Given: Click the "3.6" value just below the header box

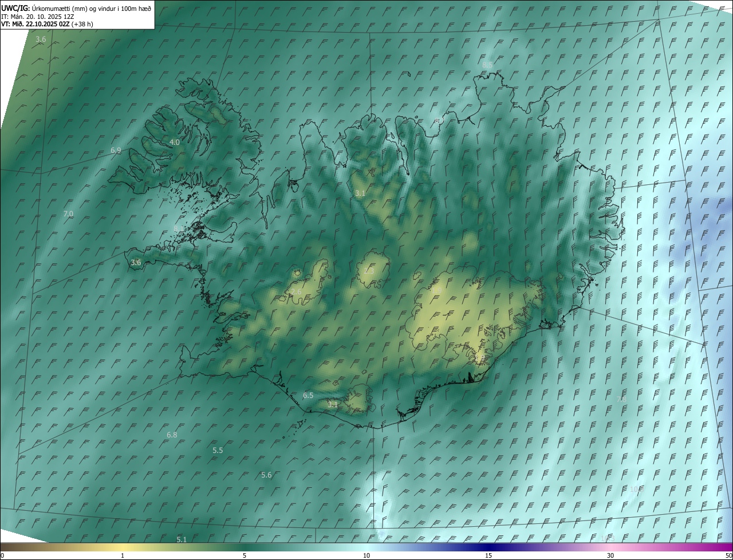Looking at the screenshot, I should point(41,40).
